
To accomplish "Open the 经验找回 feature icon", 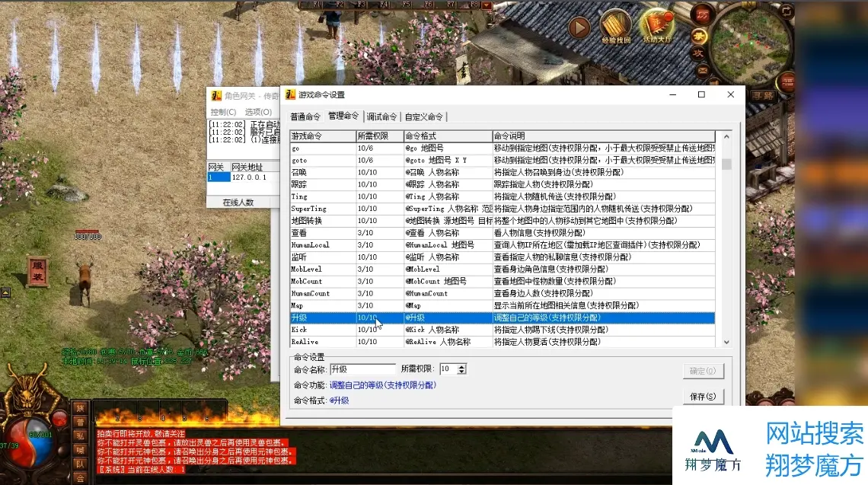I will click(x=615, y=27).
